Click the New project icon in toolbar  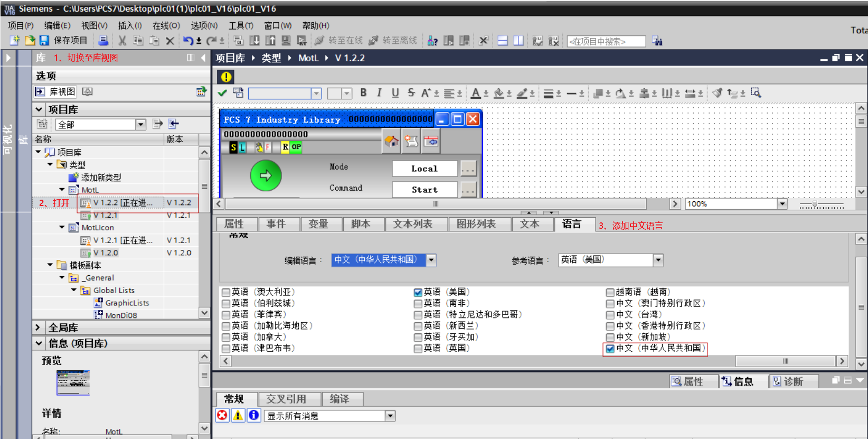point(15,41)
